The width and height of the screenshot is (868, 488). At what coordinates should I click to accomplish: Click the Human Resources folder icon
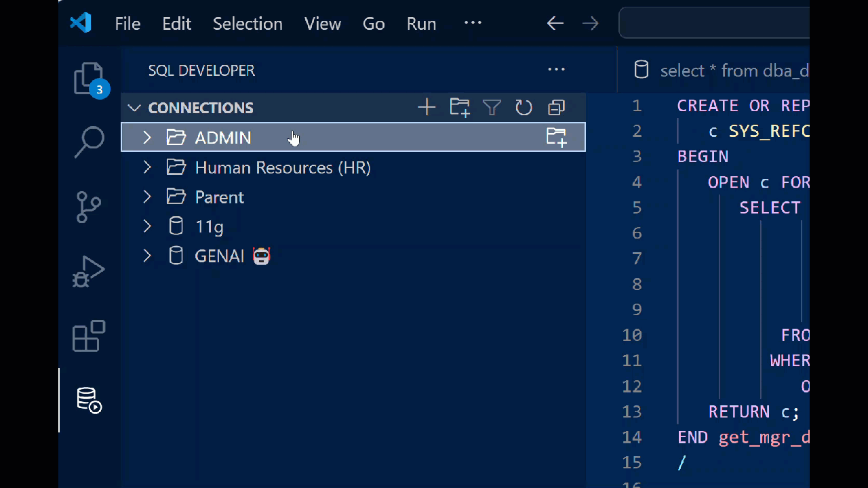(x=176, y=167)
